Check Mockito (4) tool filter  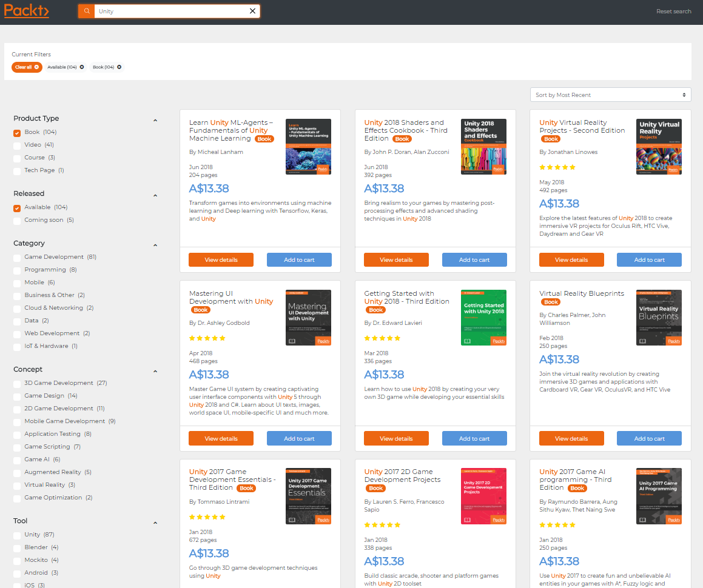17,561
